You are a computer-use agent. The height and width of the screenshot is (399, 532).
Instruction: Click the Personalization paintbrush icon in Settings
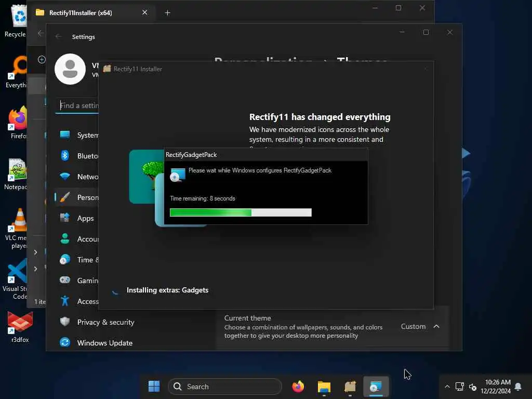(64, 197)
